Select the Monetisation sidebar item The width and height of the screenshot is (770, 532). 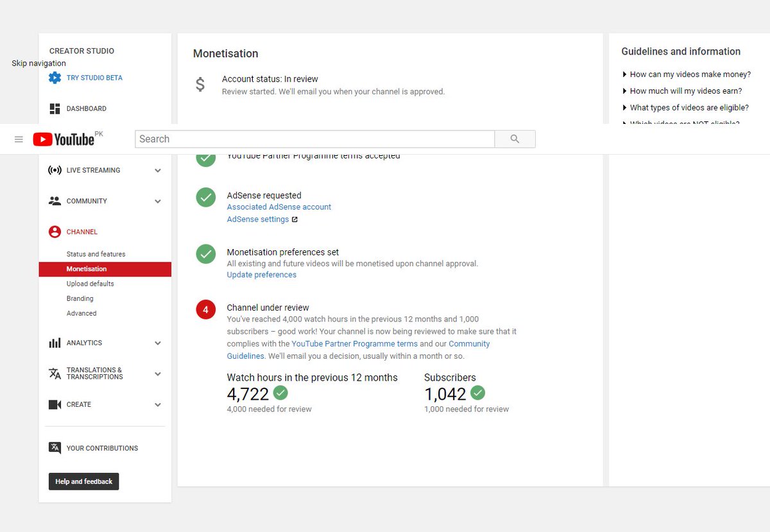coord(105,269)
